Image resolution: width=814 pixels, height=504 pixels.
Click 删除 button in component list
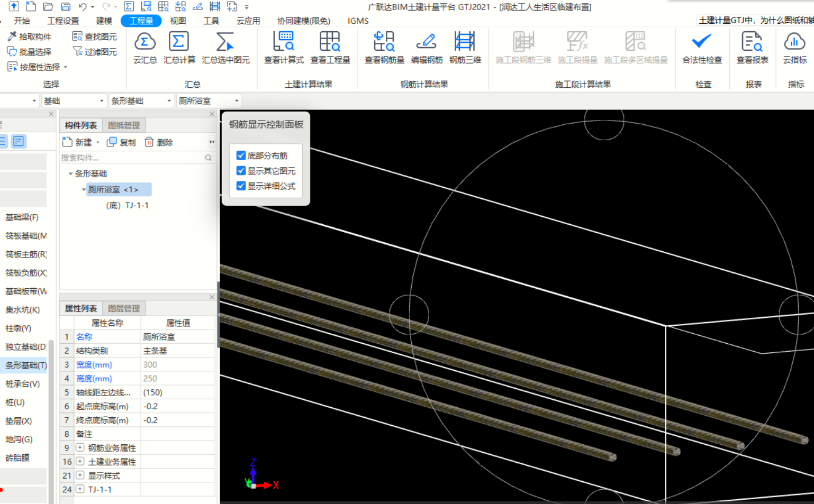(x=159, y=142)
